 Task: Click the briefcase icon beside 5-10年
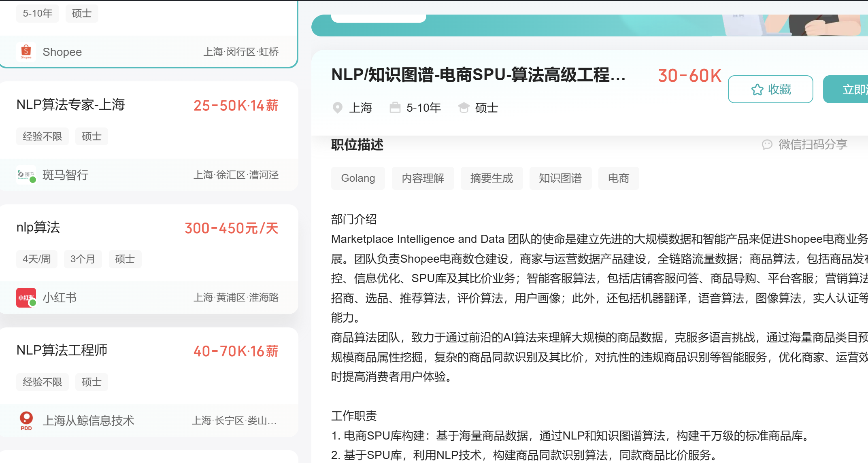[x=395, y=108]
